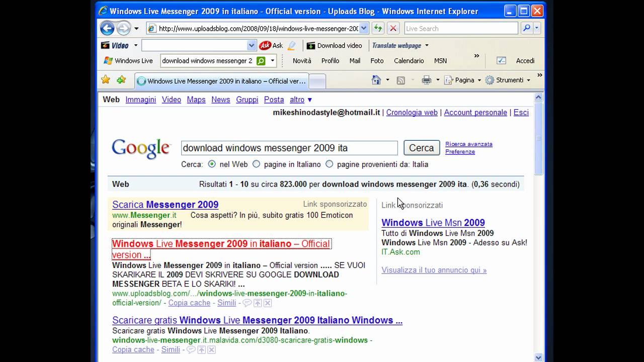Open the Strumenti menu dropdown

coord(528,80)
